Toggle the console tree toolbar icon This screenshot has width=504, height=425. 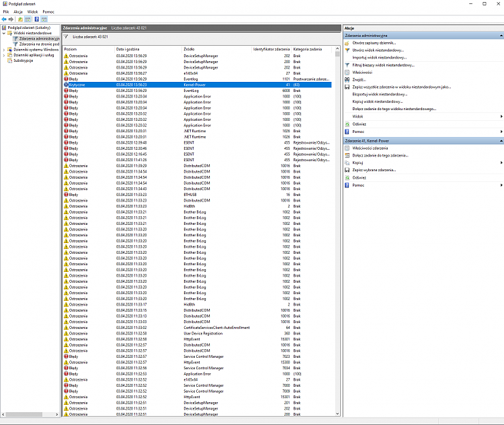[x=28, y=19]
